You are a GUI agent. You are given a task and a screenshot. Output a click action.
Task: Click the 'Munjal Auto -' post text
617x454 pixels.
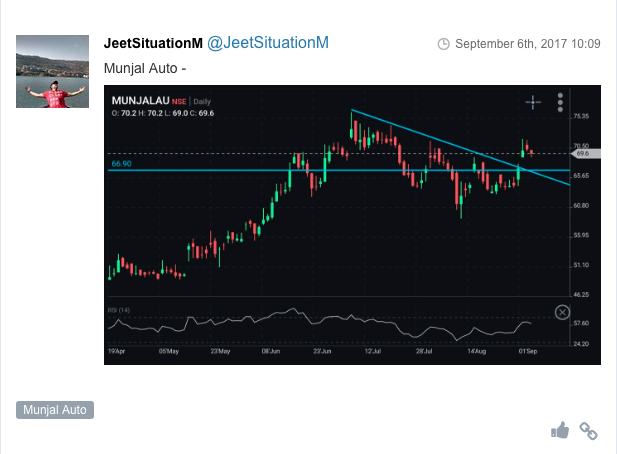pos(145,68)
